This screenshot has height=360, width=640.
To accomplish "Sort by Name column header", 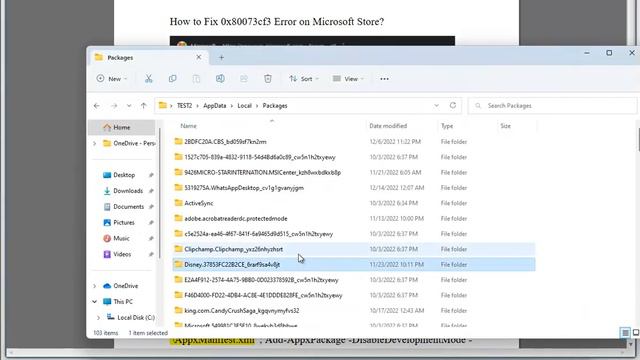I will (189, 126).
